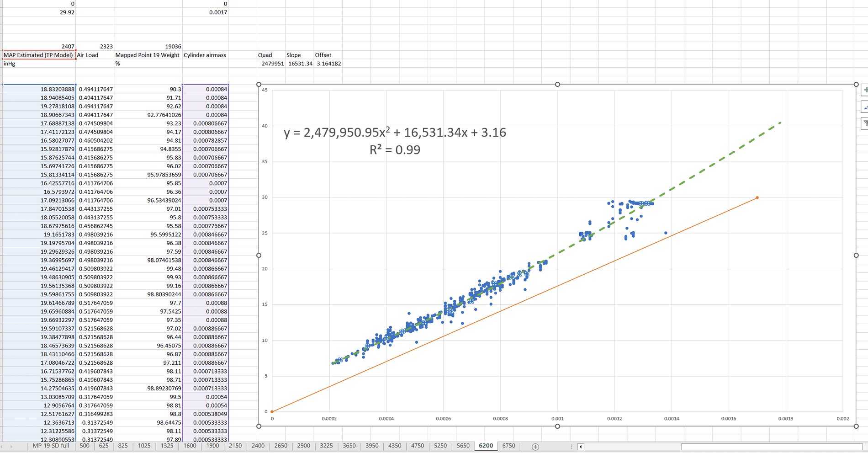Image resolution: width=868 pixels, height=453 pixels.
Task: Click the horizontal scrollbar thumb
Action: 772,447
